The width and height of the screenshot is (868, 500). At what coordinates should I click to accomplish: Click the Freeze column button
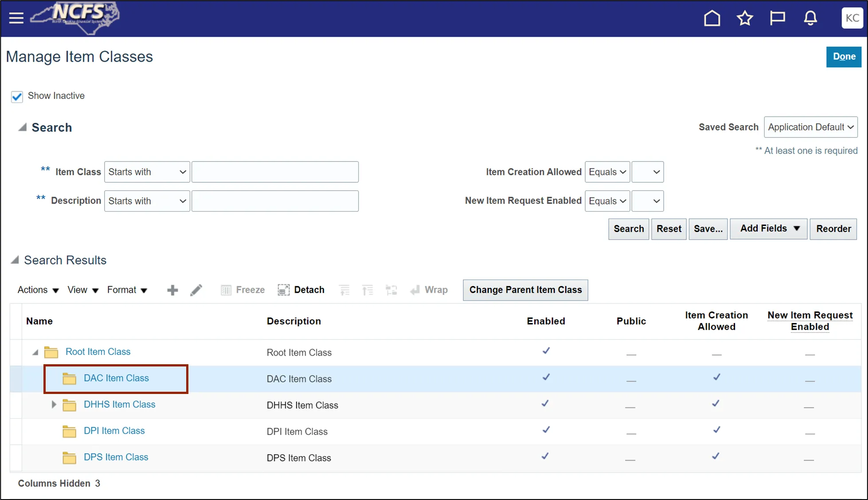(x=242, y=290)
